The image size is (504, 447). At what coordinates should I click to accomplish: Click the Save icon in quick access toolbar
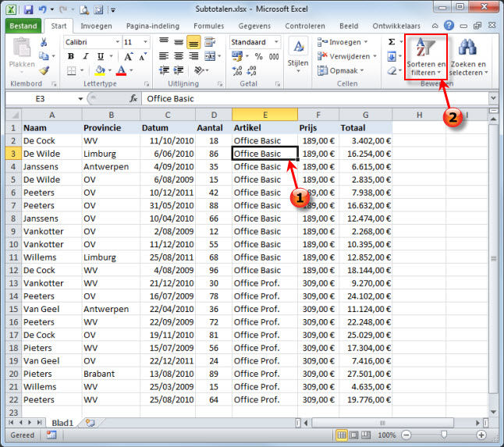pos(28,9)
